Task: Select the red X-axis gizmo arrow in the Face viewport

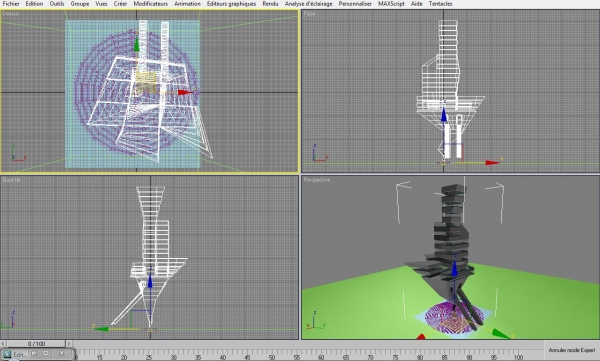Action: pos(493,163)
